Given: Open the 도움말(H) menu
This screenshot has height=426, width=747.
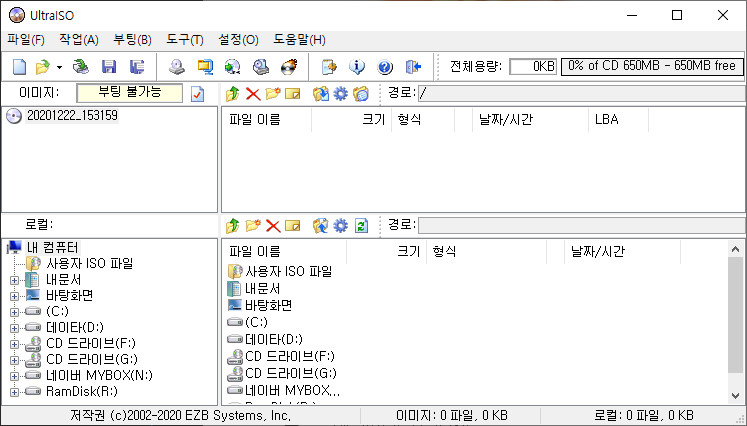Looking at the screenshot, I should coord(299,40).
